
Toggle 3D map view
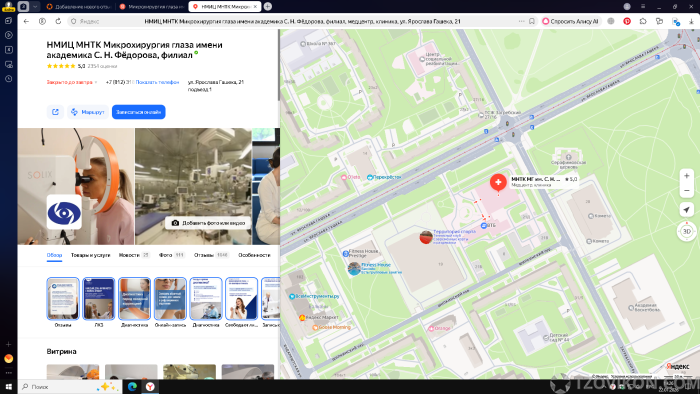point(687,231)
